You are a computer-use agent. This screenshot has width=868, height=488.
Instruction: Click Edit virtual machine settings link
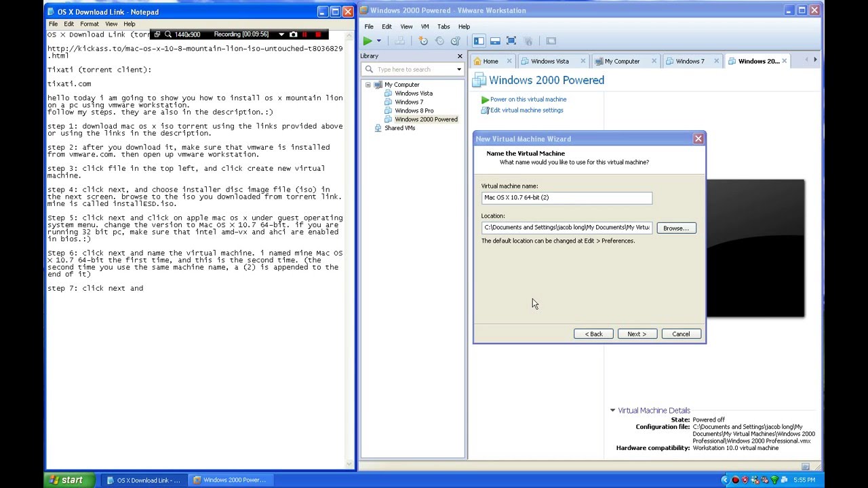click(522, 110)
